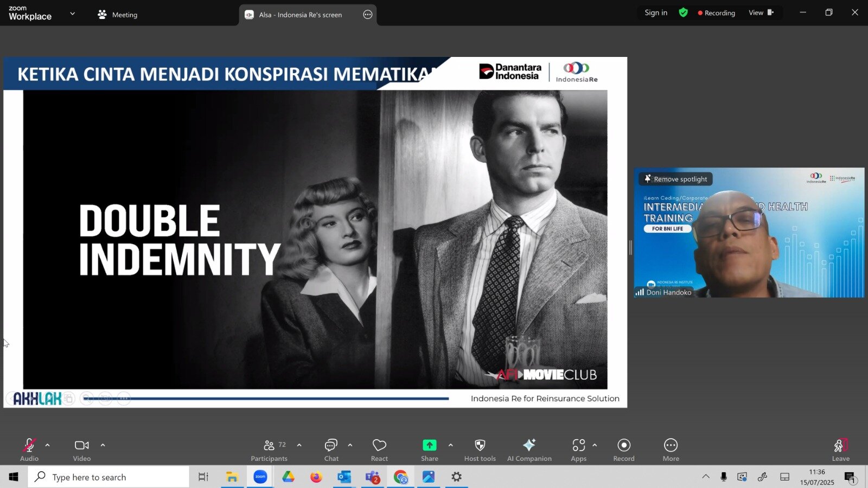868x488 pixels.
Task: Open the Zoom Workplace dropdown chevron
Action: pos(72,14)
